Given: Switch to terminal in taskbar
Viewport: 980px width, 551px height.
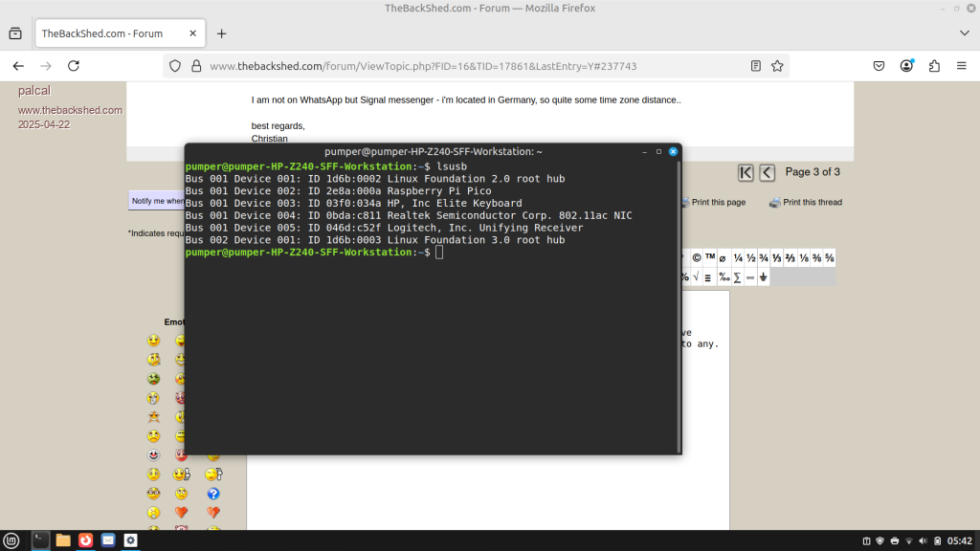Looking at the screenshot, I should [40, 540].
